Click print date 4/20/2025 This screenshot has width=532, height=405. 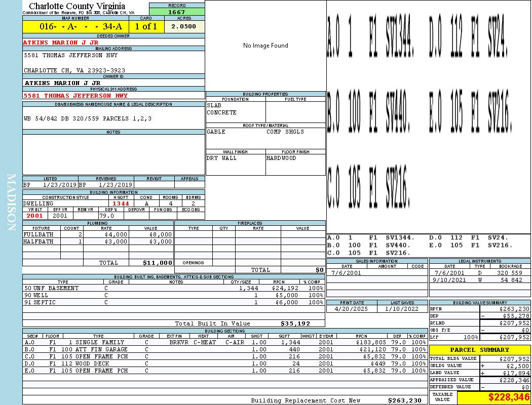pos(351,309)
